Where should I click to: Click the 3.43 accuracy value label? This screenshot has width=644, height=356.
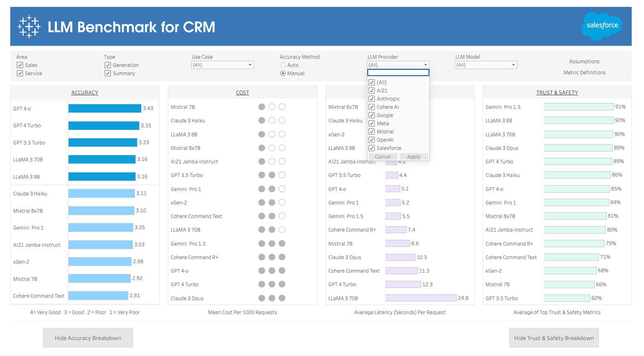[x=148, y=108]
